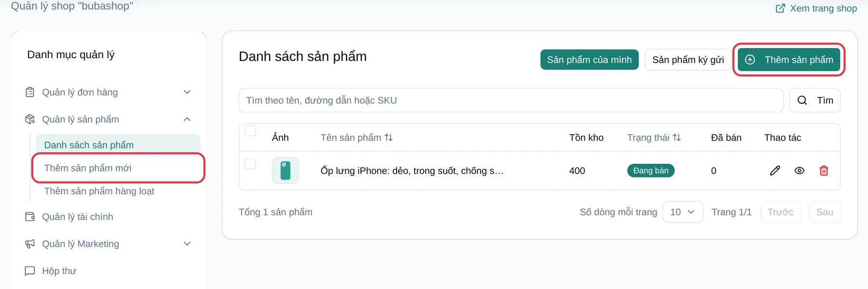Click the eye view icon in product row
The height and width of the screenshot is (289, 868).
[x=800, y=171]
